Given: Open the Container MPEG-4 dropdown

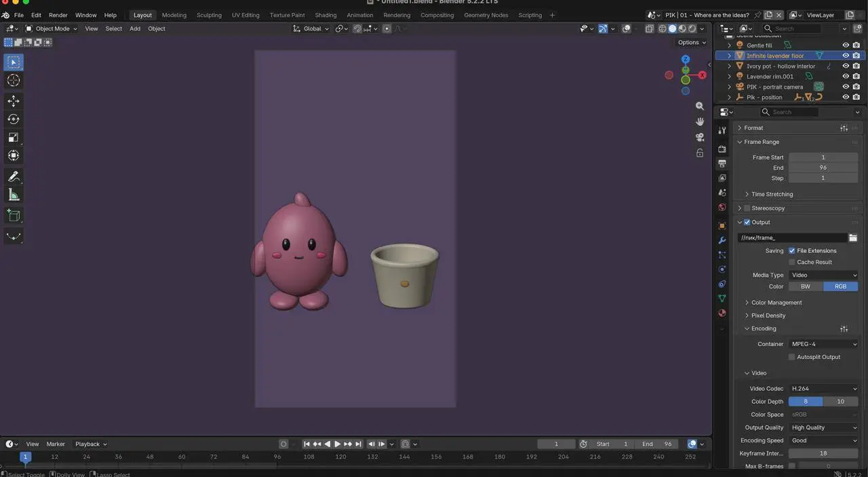Looking at the screenshot, I should (824, 345).
